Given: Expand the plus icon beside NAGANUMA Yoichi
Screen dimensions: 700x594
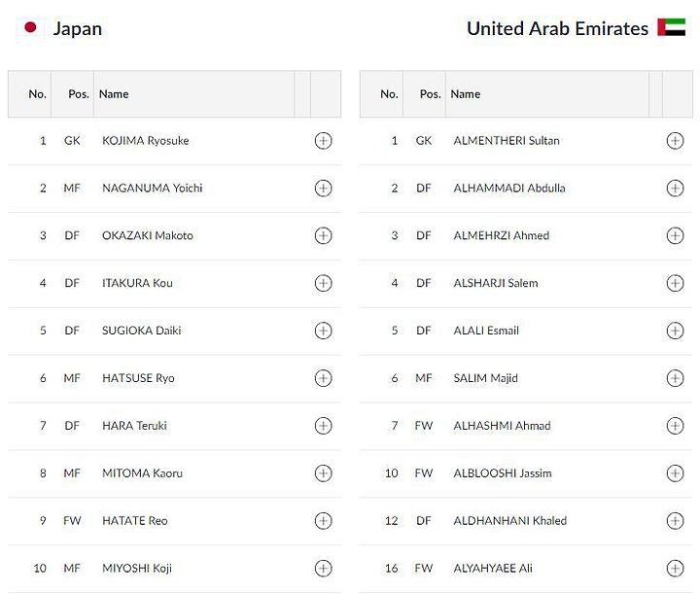Looking at the screenshot, I should [323, 188].
